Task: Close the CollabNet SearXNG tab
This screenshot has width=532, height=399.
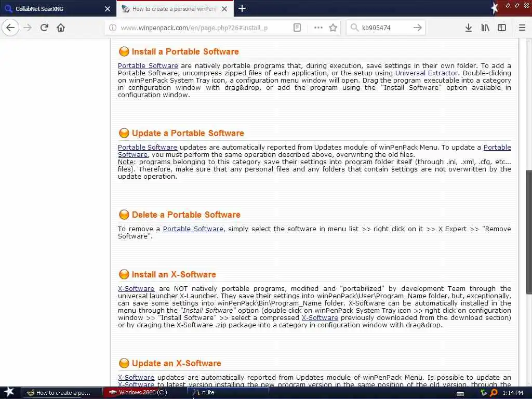Action: point(107,9)
